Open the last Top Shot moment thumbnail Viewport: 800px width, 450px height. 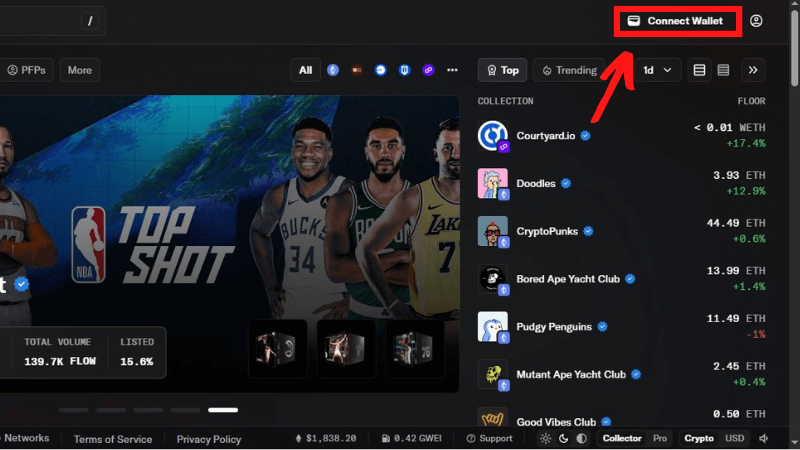click(415, 349)
